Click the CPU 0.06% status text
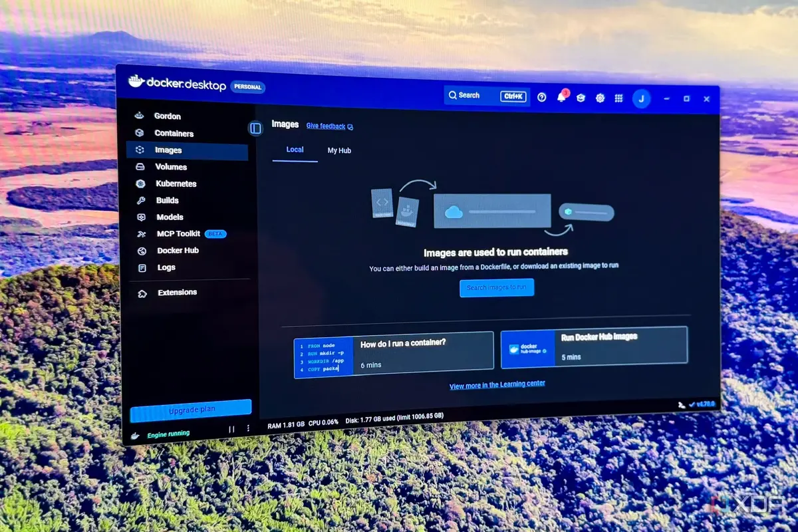798x532 pixels. pos(323,422)
